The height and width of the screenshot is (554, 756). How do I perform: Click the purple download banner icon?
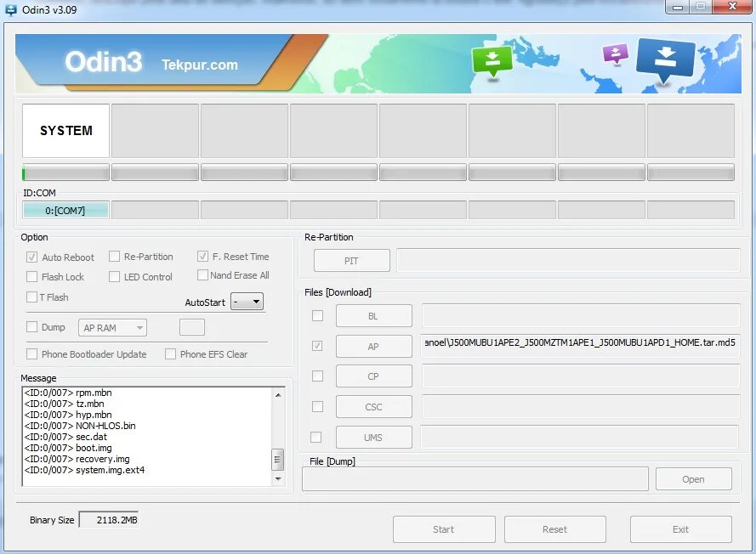[x=616, y=54]
